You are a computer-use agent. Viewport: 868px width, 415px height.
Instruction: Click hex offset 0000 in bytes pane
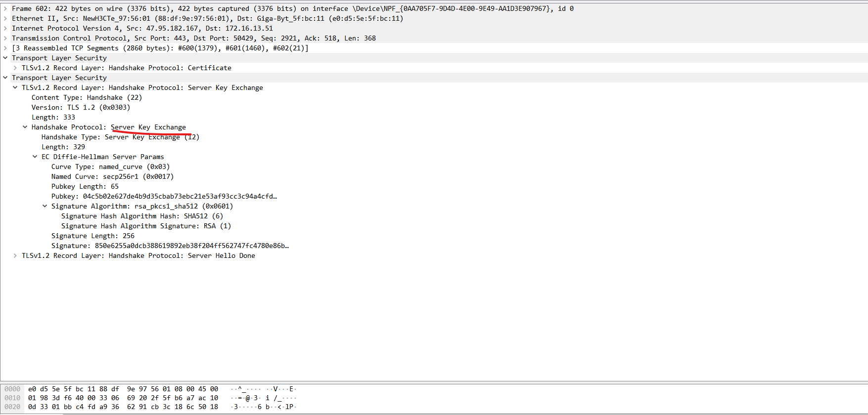click(x=12, y=389)
